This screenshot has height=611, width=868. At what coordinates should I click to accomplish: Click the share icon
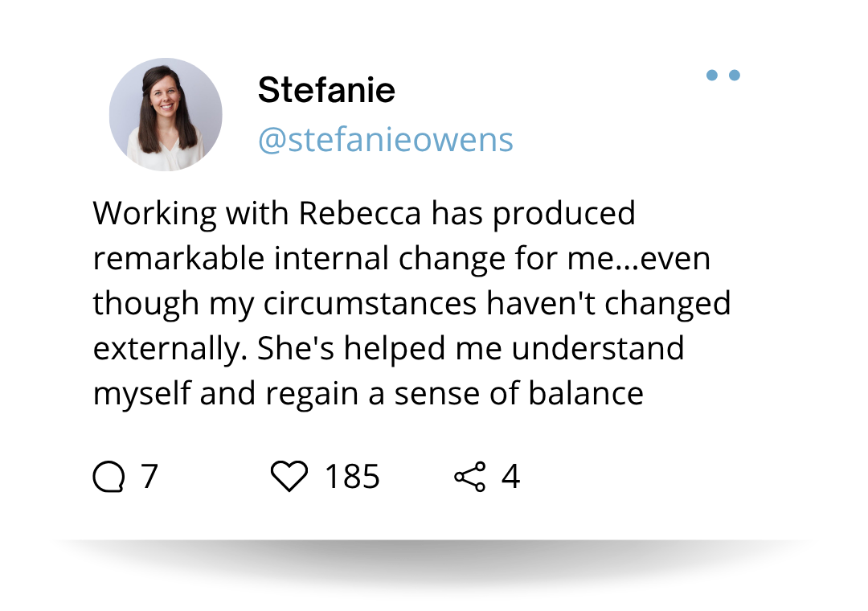pyautogui.click(x=470, y=478)
